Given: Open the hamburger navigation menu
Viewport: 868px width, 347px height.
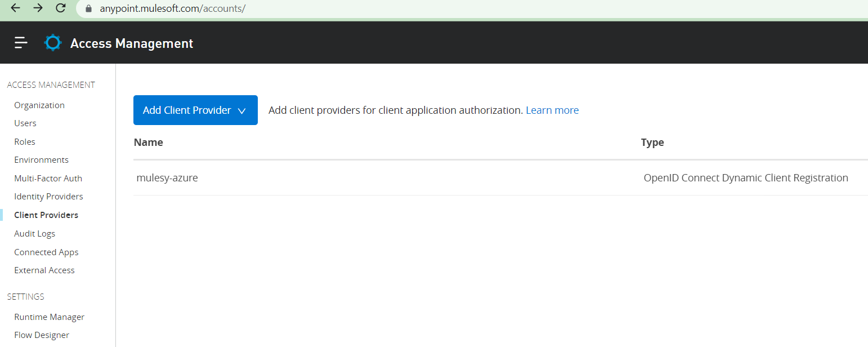Looking at the screenshot, I should [x=21, y=43].
